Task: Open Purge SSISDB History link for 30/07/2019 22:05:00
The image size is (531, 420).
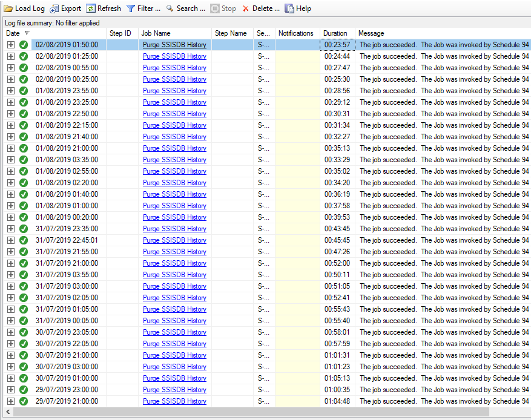Action: [x=174, y=344]
